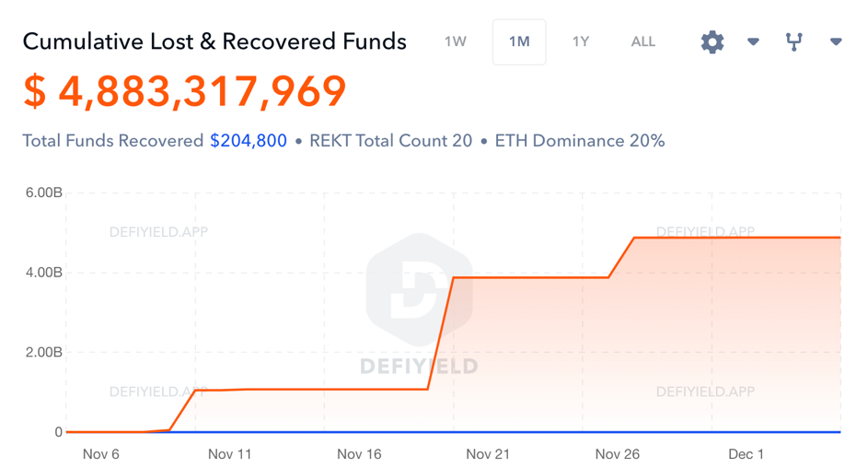868x468 pixels.
Task: Click the 4.00B y-axis label
Action: tap(44, 273)
